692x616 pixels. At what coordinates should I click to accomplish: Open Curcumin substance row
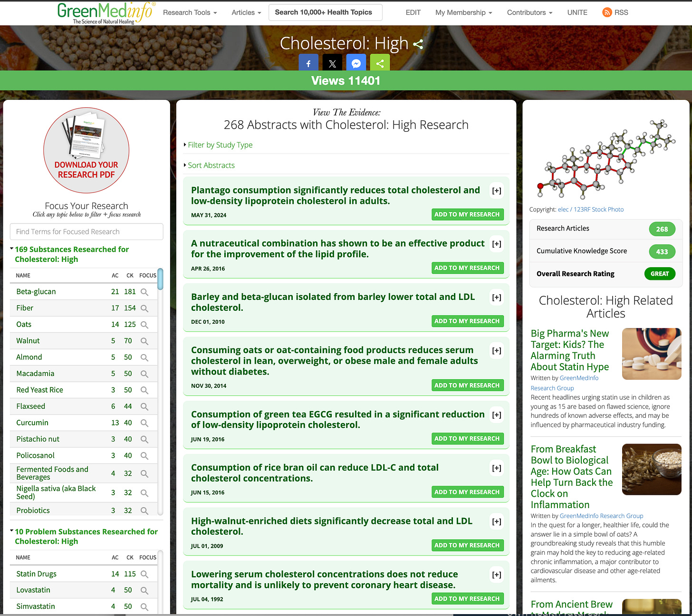point(84,423)
